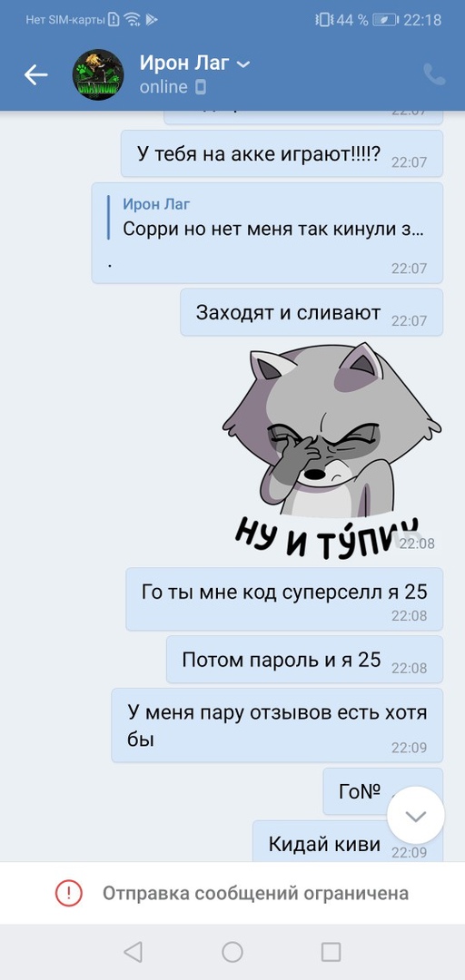Select message 'Потом пароль и я 25'
The height and width of the screenshot is (980, 465).
pyautogui.click(x=305, y=660)
